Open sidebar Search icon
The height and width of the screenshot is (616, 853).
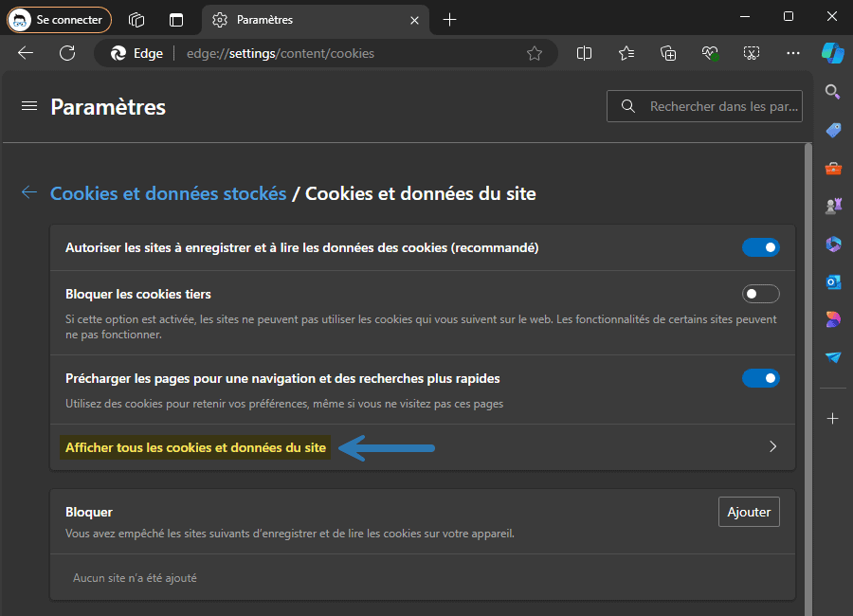pyautogui.click(x=832, y=91)
